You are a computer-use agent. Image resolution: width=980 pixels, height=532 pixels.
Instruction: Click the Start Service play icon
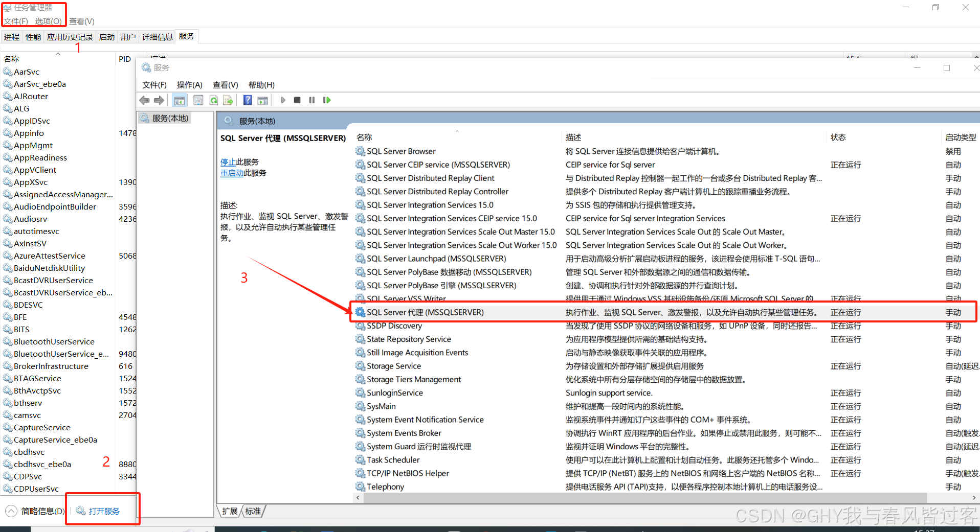283,100
